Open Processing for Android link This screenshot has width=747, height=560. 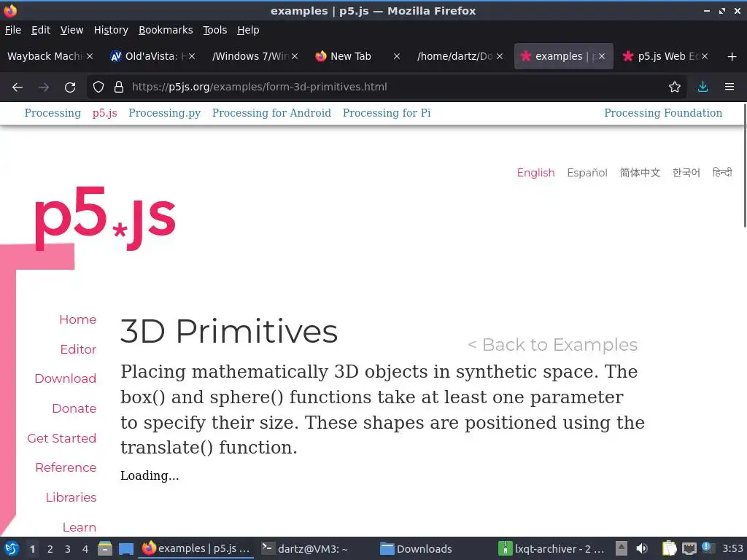(x=271, y=113)
